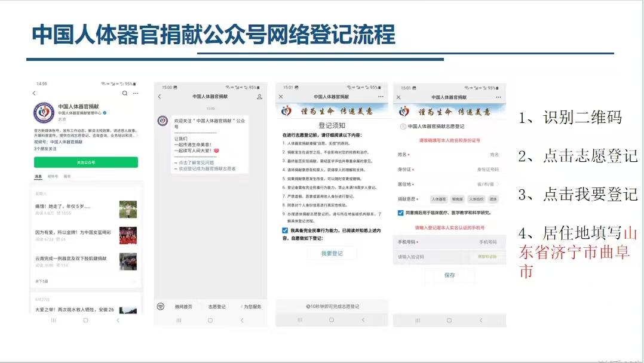The height and width of the screenshot is (363, 644).
Task: Tap the China Organ Donation avatar in chat
Action: [162, 121]
